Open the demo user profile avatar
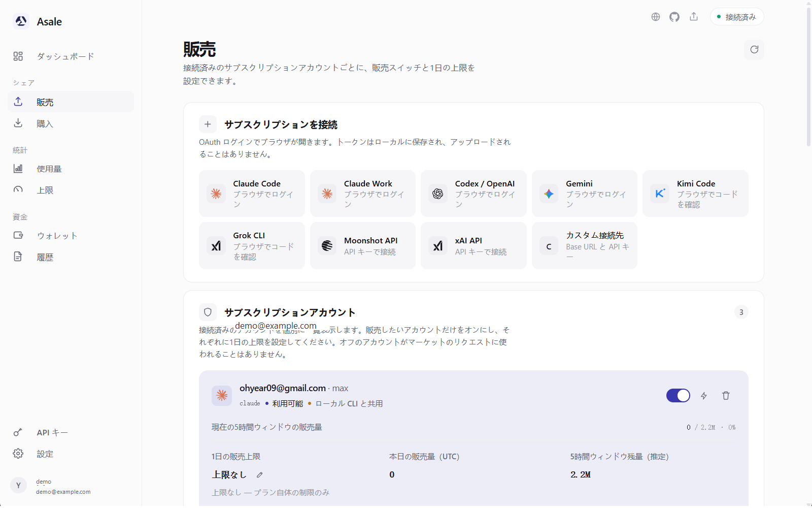This screenshot has height=508, width=812. click(18, 485)
